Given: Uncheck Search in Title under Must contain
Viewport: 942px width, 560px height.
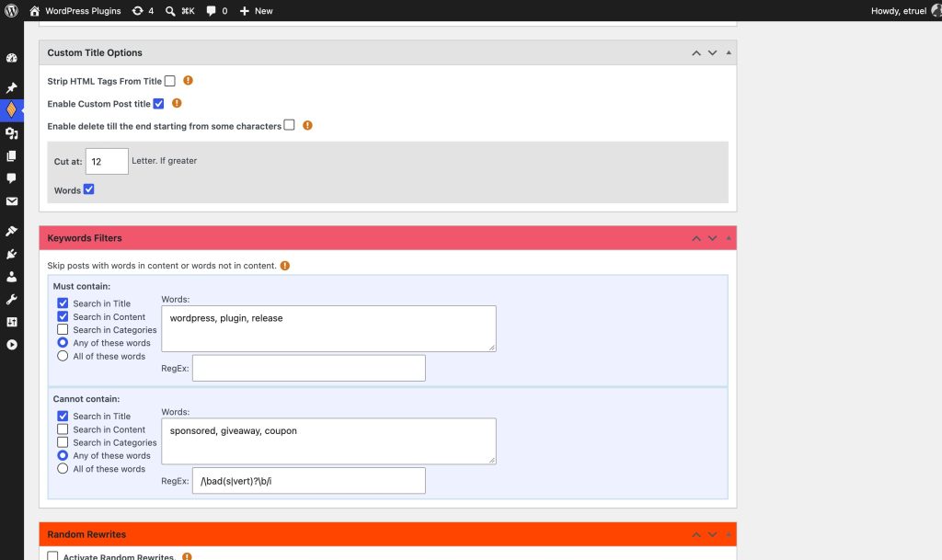Looking at the screenshot, I should 63,303.
